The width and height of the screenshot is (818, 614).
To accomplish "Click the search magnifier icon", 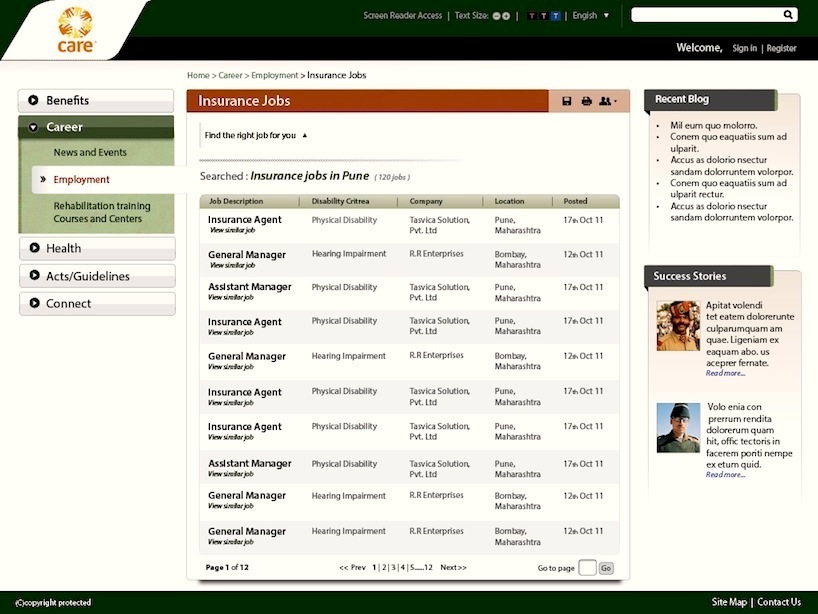I will pos(788,15).
